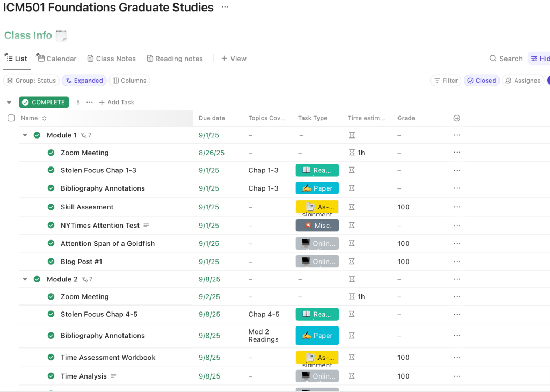
Task: Toggle status circle for Blog Post #1
Action: click(x=51, y=262)
